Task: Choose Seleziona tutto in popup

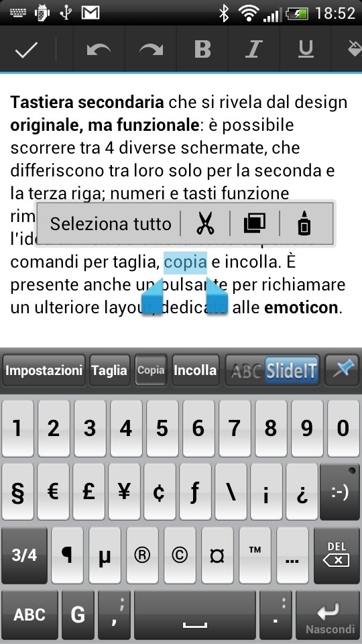Action: (111, 224)
